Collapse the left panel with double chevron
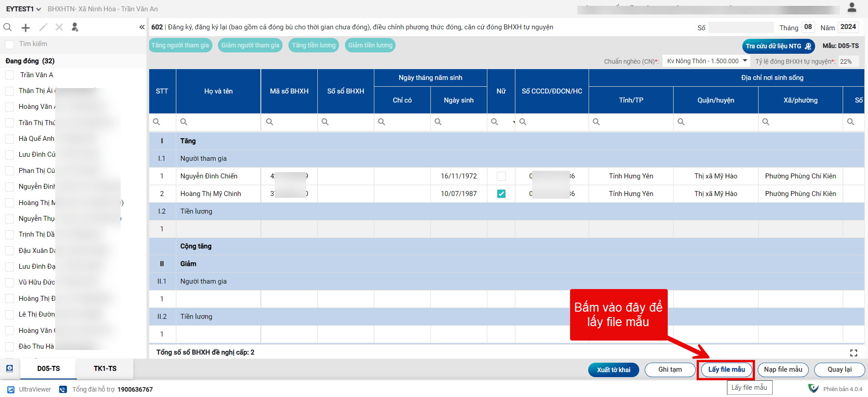This screenshot has width=868, height=397. (142, 28)
